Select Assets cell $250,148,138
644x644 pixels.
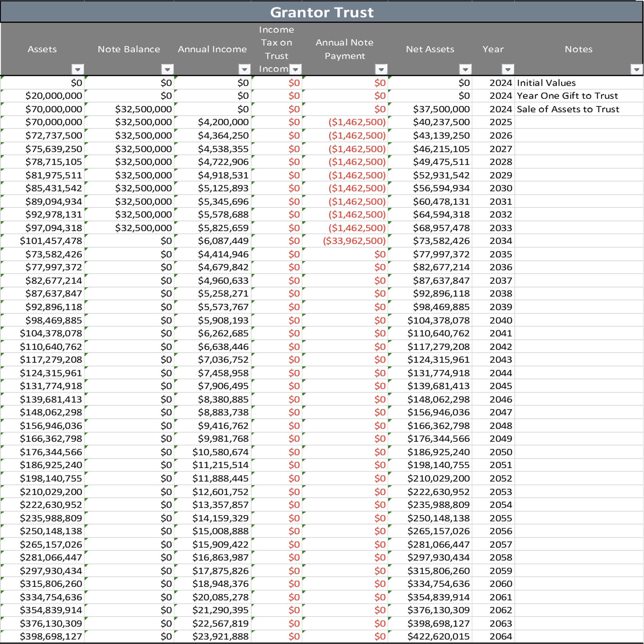tap(43, 531)
